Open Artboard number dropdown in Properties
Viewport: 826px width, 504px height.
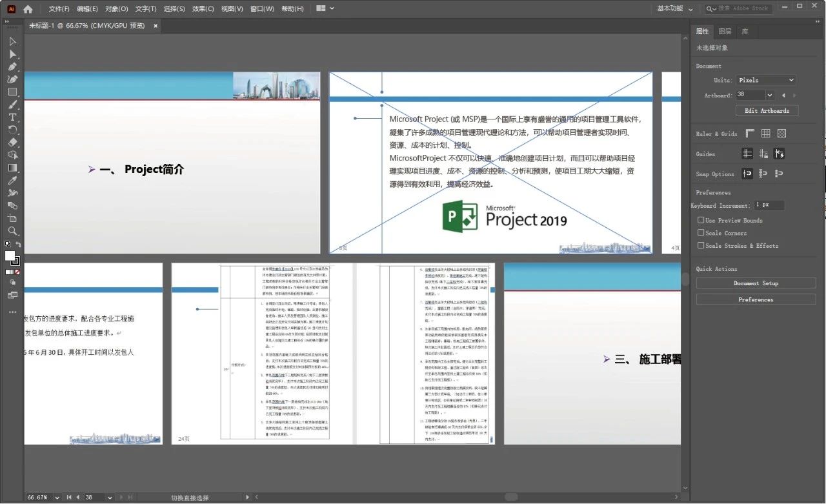769,96
